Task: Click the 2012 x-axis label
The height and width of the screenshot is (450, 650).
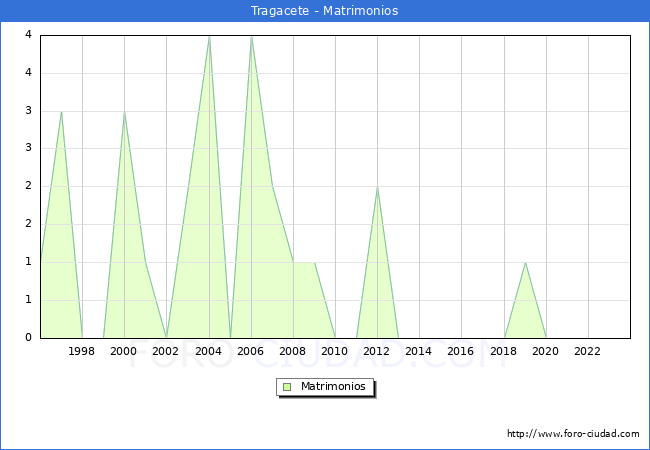Action: click(x=376, y=351)
